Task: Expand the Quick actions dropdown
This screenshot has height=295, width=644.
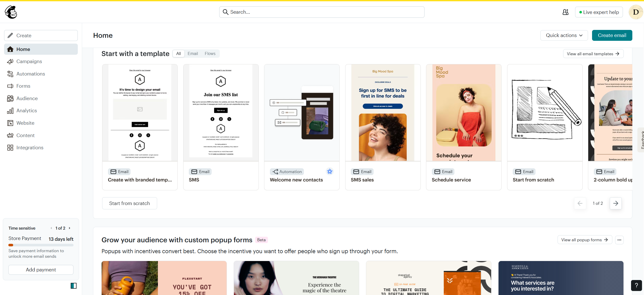Action: pos(564,35)
